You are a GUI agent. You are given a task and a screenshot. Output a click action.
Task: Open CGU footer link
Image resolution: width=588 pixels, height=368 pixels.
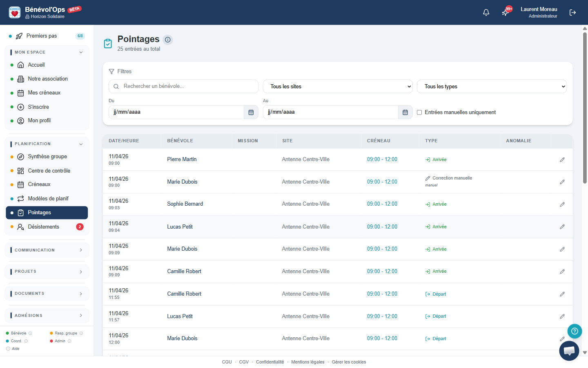[227, 362]
